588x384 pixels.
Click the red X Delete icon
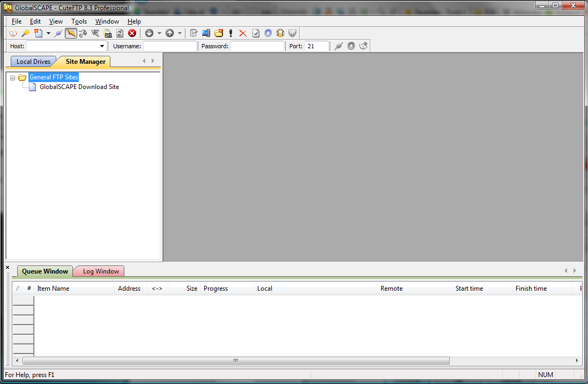tap(243, 33)
